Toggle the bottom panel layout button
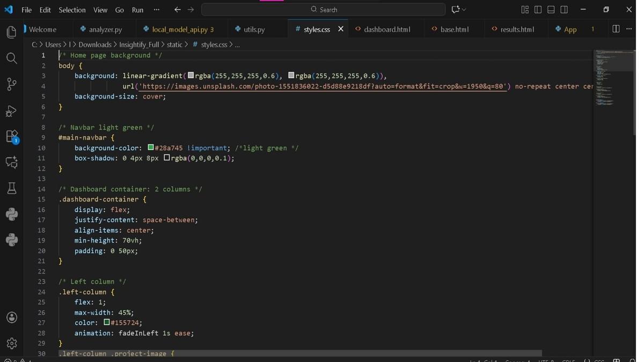 click(551, 10)
